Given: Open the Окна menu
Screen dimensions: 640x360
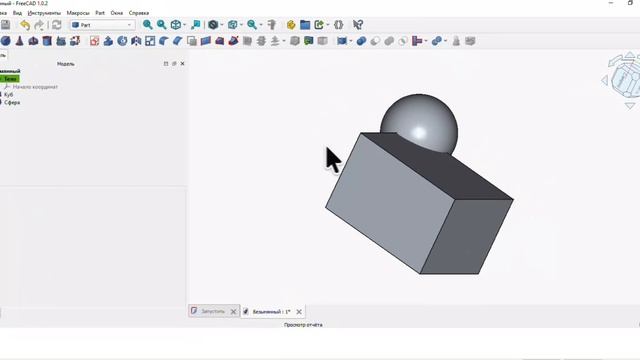Looking at the screenshot, I should [117, 13].
